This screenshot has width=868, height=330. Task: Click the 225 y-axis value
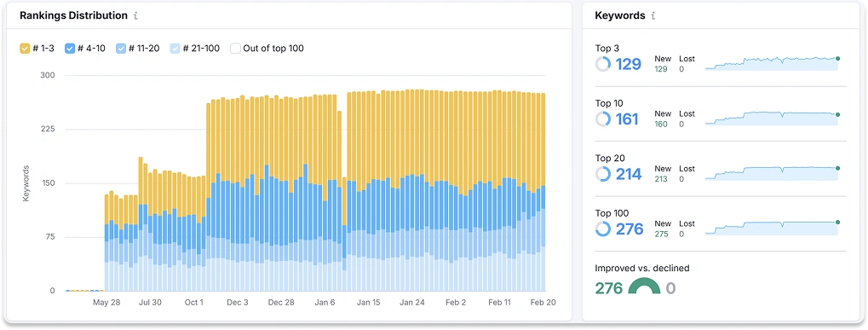click(x=48, y=130)
